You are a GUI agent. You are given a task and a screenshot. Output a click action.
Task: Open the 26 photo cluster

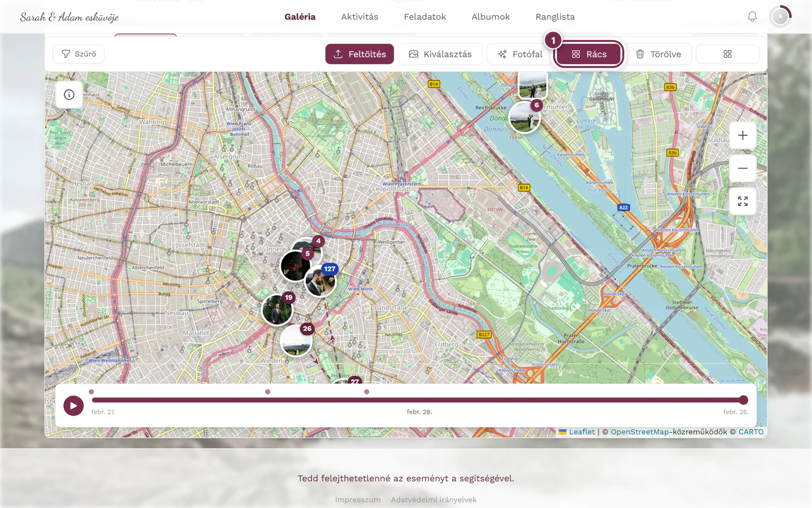[297, 340]
